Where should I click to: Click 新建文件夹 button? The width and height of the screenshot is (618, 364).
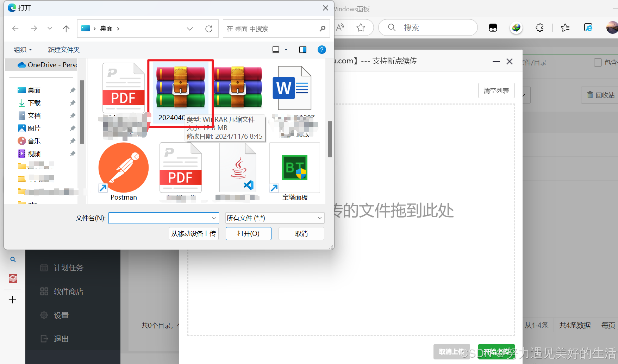click(64, 50)
